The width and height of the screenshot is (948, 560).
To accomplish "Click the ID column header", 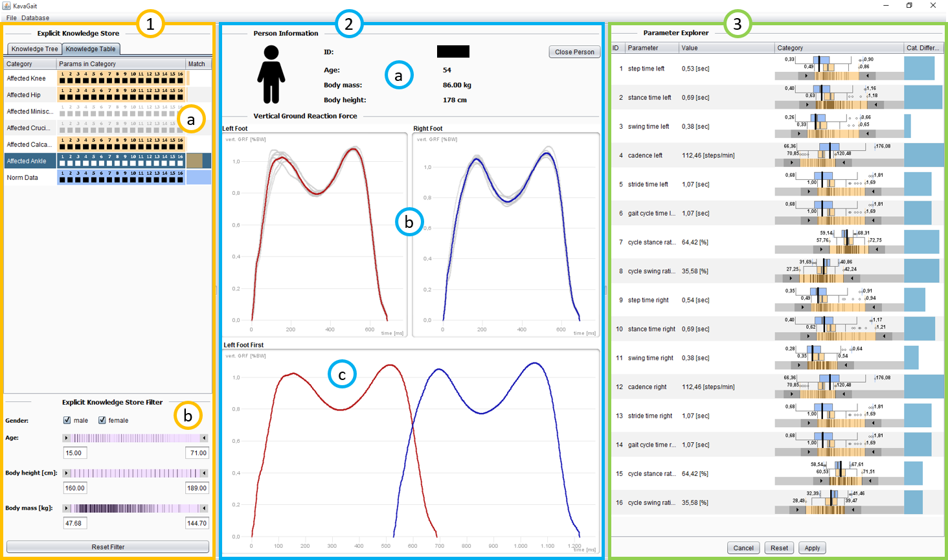I will coord(618,48).
